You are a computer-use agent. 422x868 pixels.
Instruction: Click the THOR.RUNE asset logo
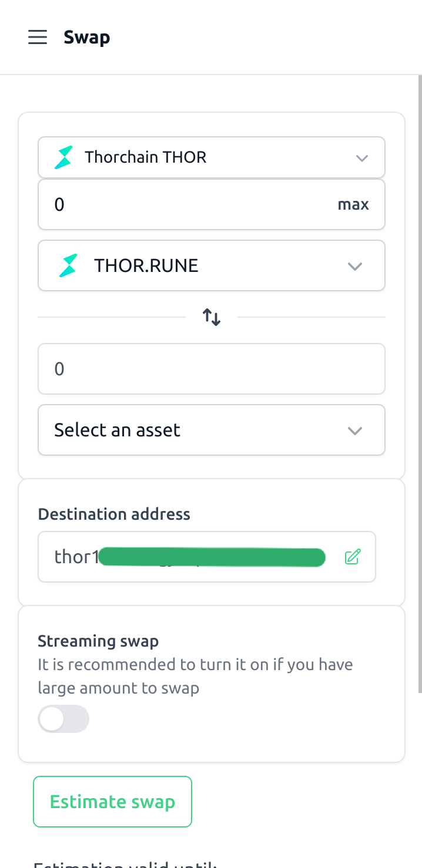click(x=68, y=265)
